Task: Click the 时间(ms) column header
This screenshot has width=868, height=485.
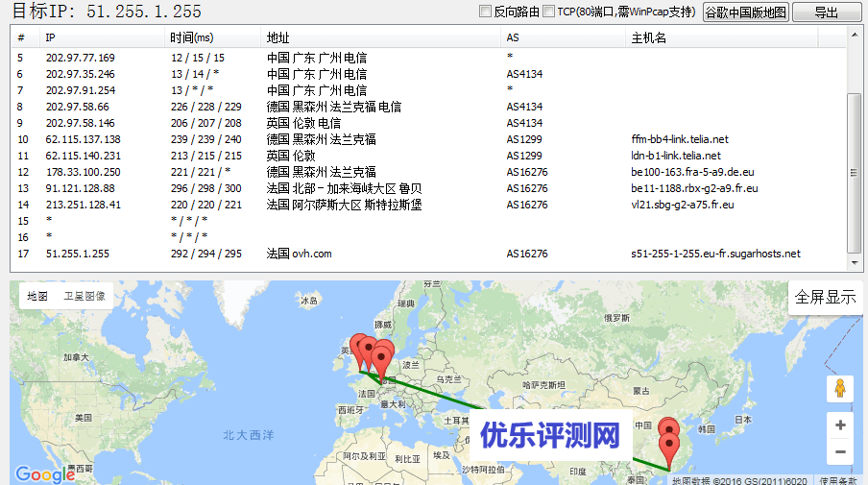Action: (191, 37)
